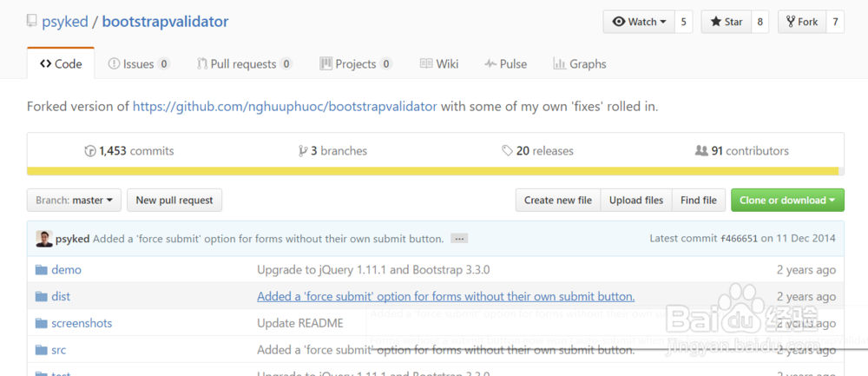
Task: Open the dist row's force submit commit message
Action: coord(445,296)
